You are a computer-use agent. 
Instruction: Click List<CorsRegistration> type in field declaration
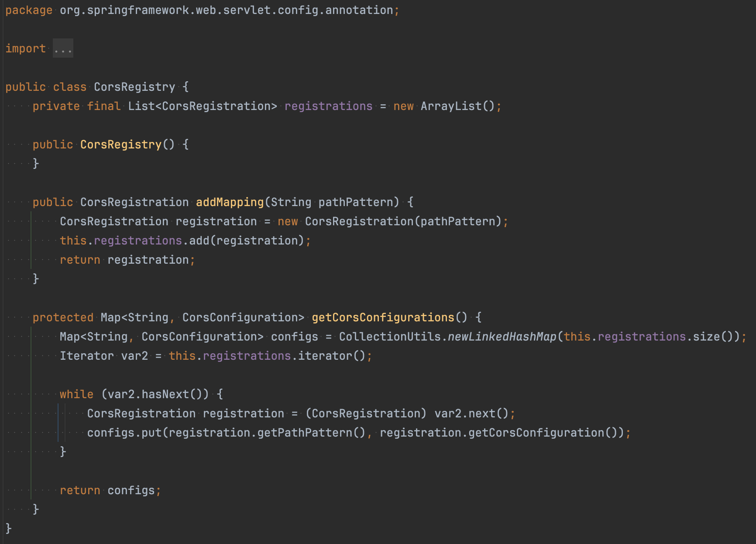tap(203, 106)
